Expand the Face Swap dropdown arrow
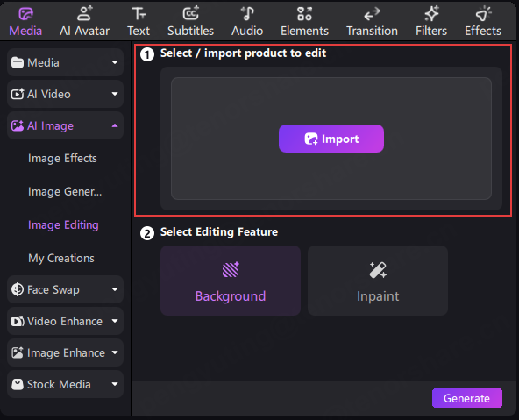 pyautogui.click(x=115, y=289)
